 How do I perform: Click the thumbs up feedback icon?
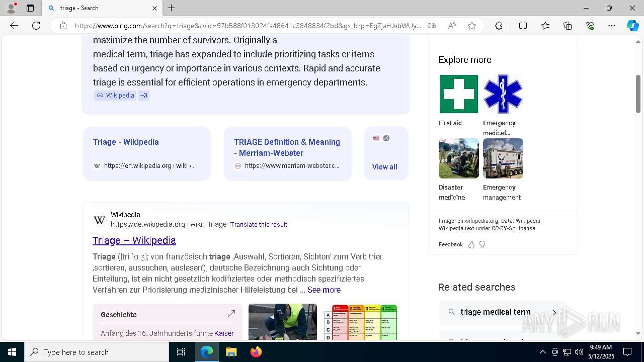[471, 245]
